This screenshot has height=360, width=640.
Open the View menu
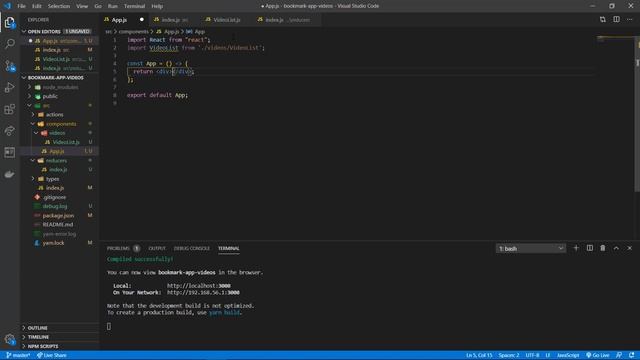point(82,6)
